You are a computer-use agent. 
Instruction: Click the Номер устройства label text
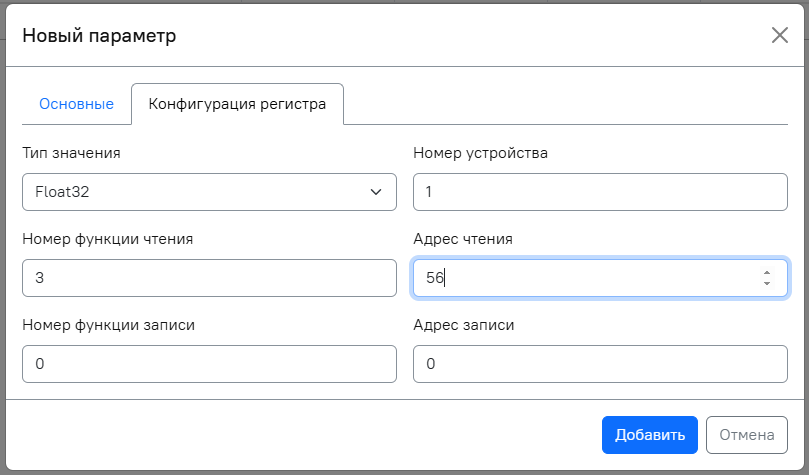pyautogui.click(x=480, y=153)
